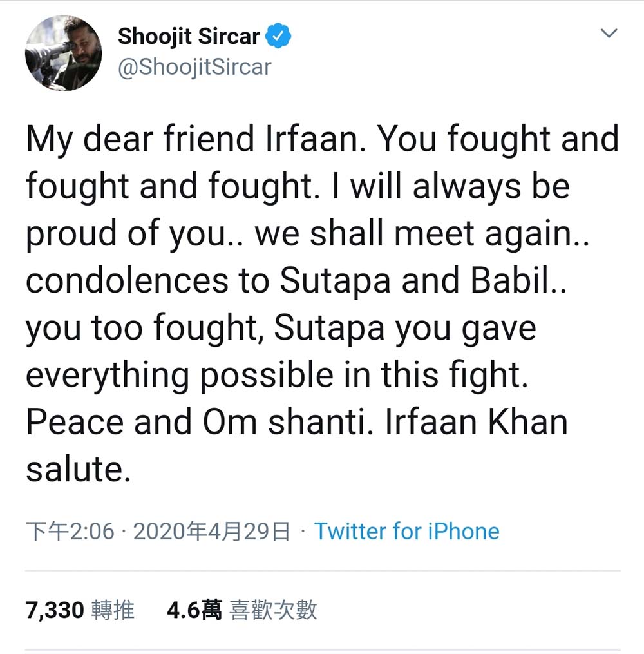View the 4.6萬 likes count
This screenshot has width=644, height=654.
(x=194, y=610)
